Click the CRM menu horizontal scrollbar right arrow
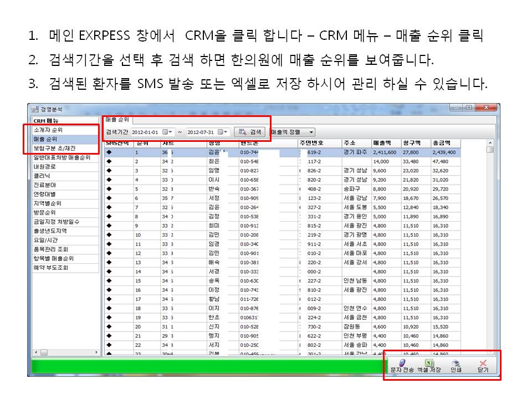This screenshot has width=532, height=399. 96,352
